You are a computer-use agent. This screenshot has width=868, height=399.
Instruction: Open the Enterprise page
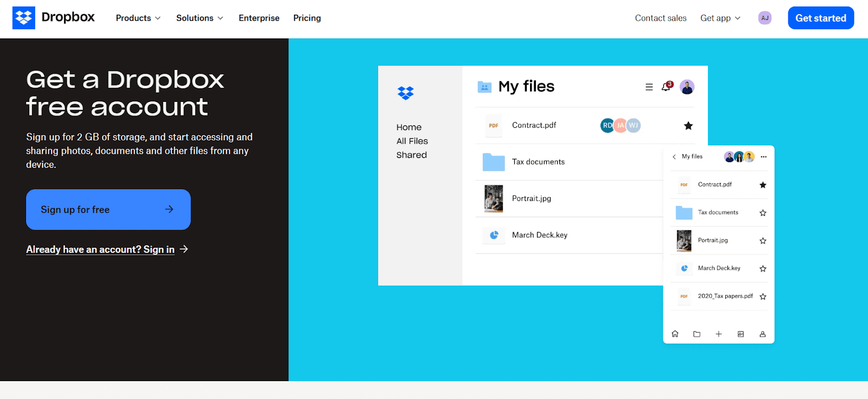[x=259, y=18]
